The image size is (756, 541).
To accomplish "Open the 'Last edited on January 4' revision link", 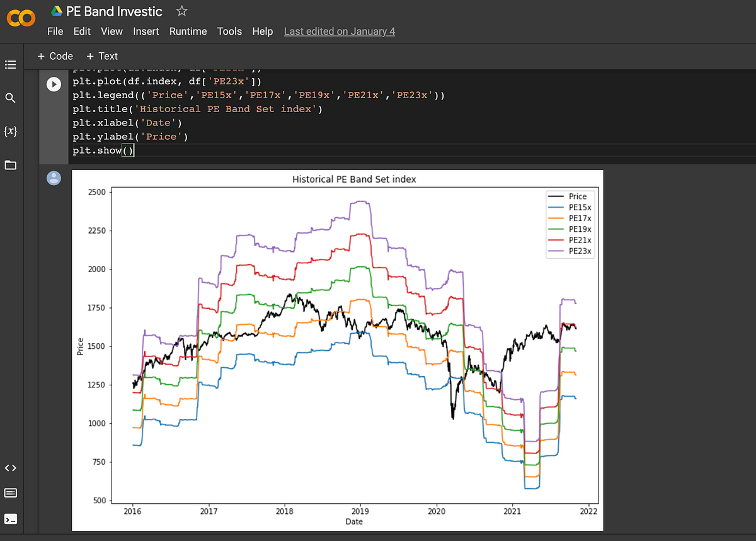I will [339, 31].
